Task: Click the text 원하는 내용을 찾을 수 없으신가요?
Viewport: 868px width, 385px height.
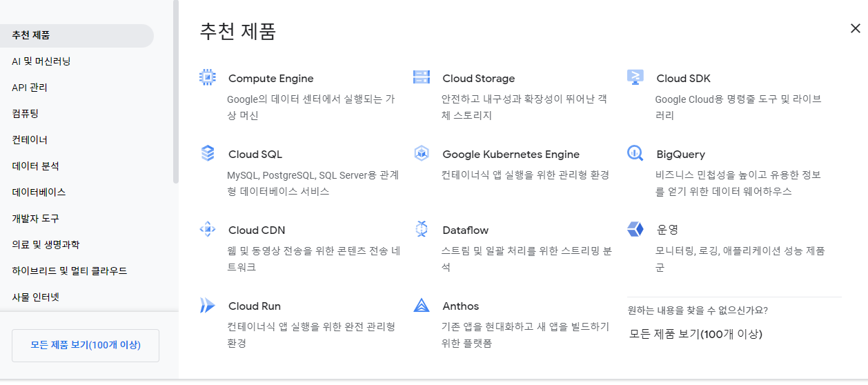Action: coord(698,310)
